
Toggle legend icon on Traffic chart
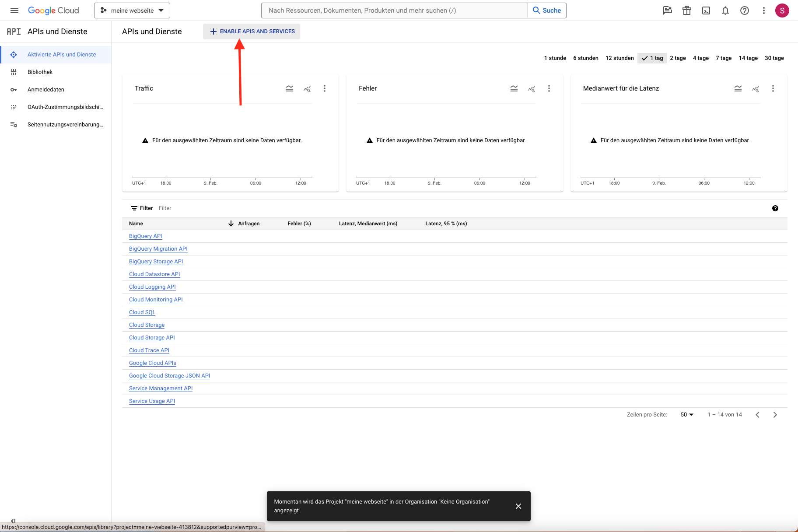[x=290, y=88]
